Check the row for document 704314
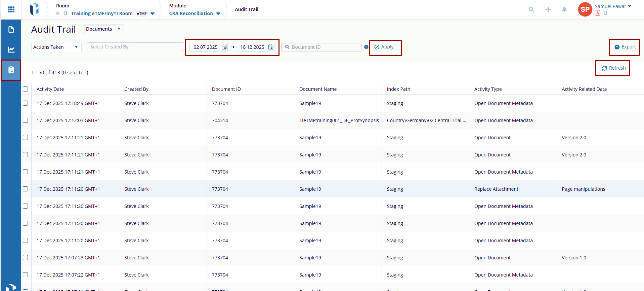 26,120
